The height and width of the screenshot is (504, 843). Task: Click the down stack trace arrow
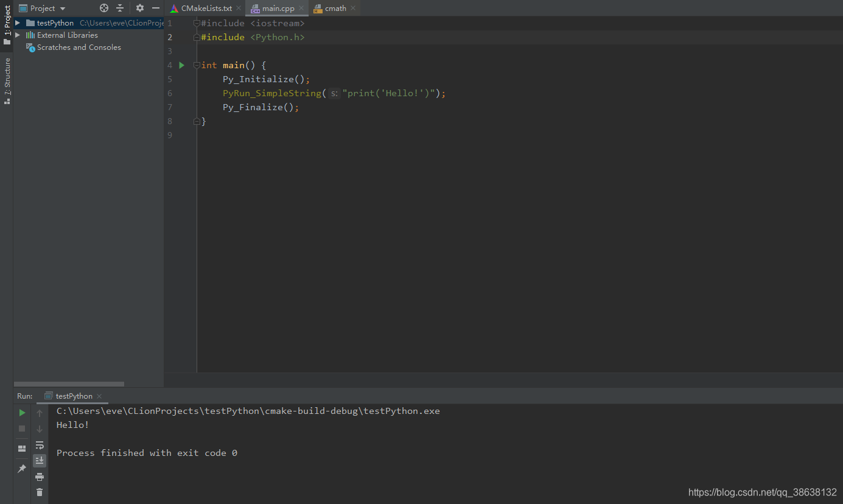click(x=40, y=429)
